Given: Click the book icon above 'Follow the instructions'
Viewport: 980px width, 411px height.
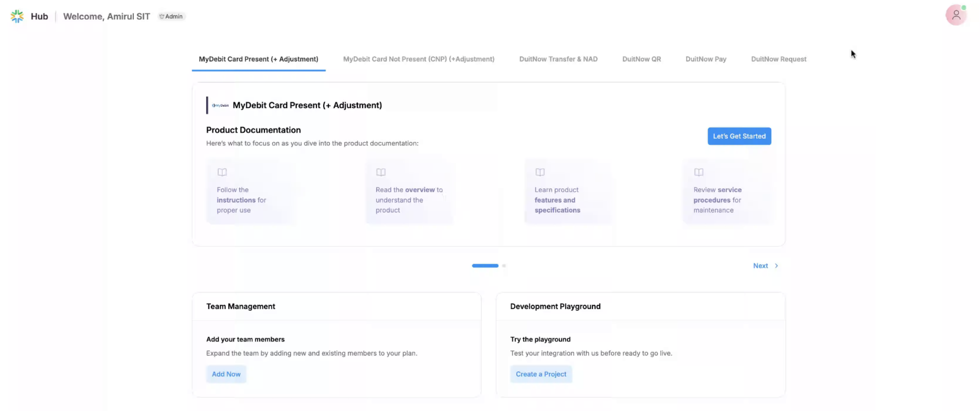Looking at the screenshot, I should coord(222,172).
